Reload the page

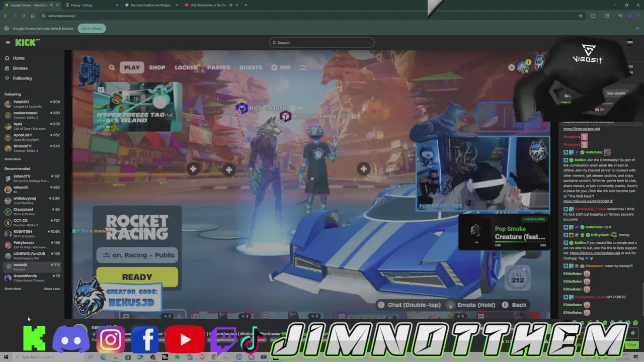[23, 16]
